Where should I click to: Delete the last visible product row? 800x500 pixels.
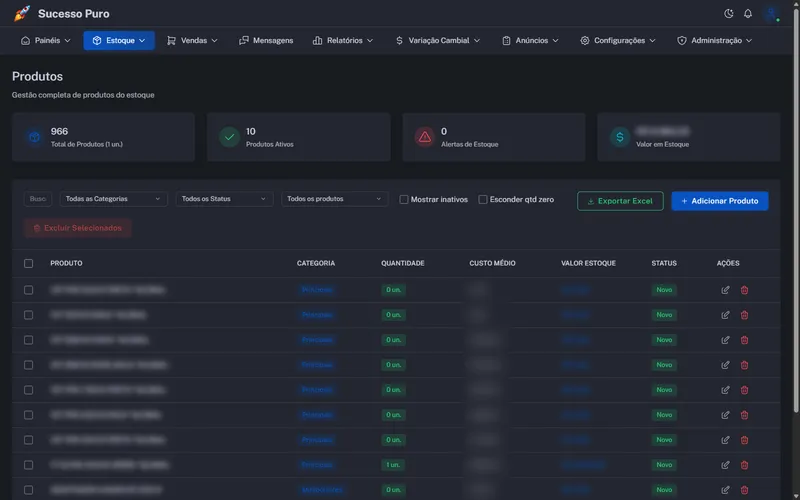(744, 490)
